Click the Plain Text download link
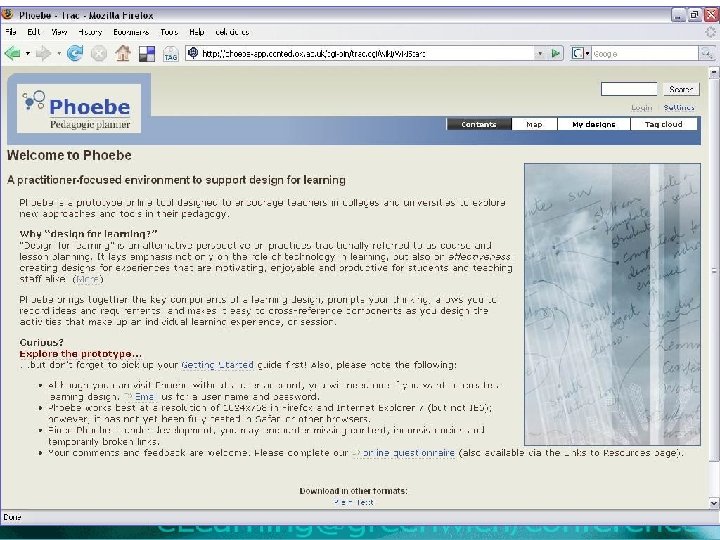Image resolution: width=720 pixels, height=540 pixels. (354, 502)
